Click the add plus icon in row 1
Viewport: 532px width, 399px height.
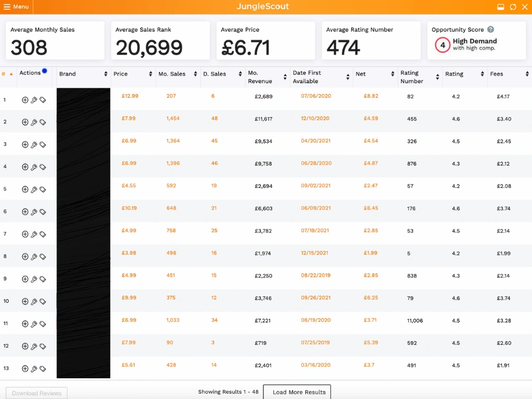25,100
